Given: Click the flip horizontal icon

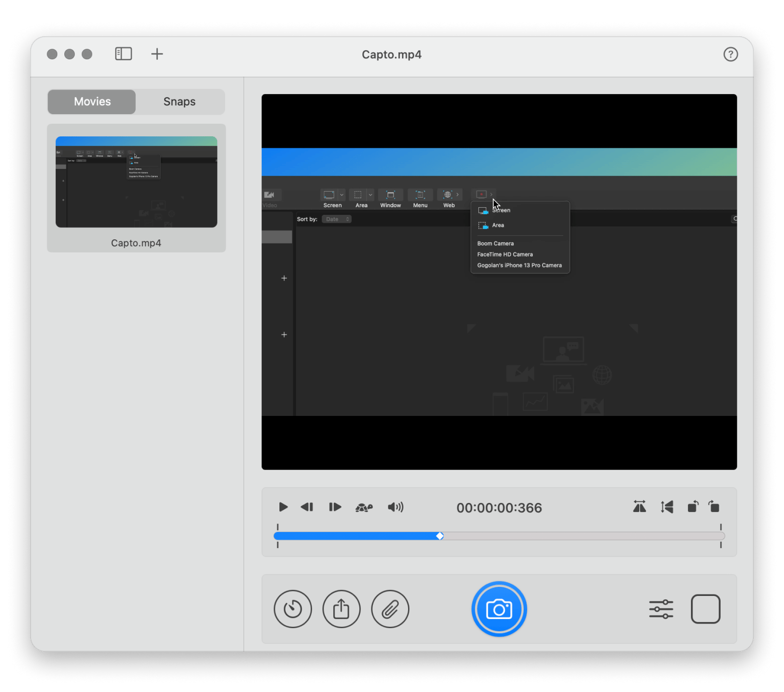Looking at the screenshot, I should pos(639,507).
